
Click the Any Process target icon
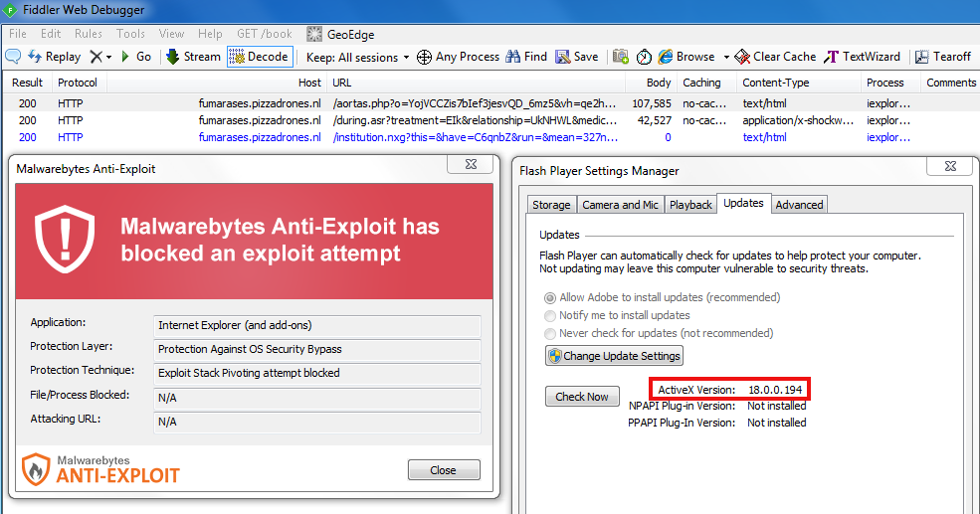click(x=424, y=57)
